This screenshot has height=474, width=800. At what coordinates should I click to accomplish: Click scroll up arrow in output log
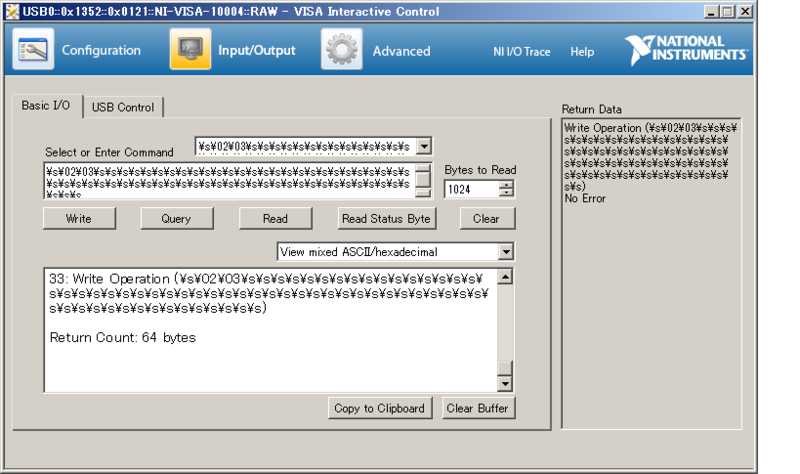click(505, 277)
